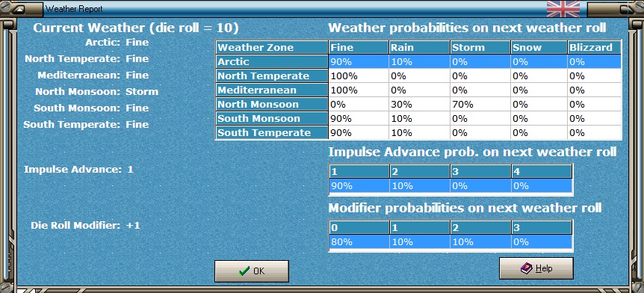Select the North Monsoon row header in table

click(272, 104)
